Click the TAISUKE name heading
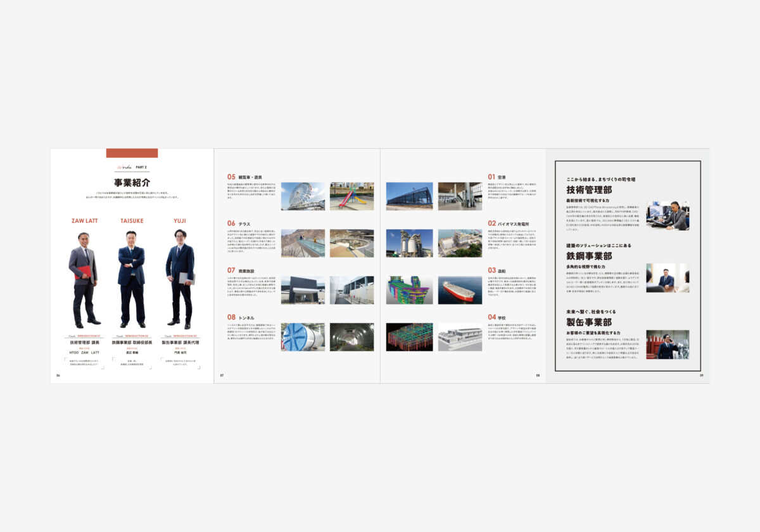 click(132, 221)
